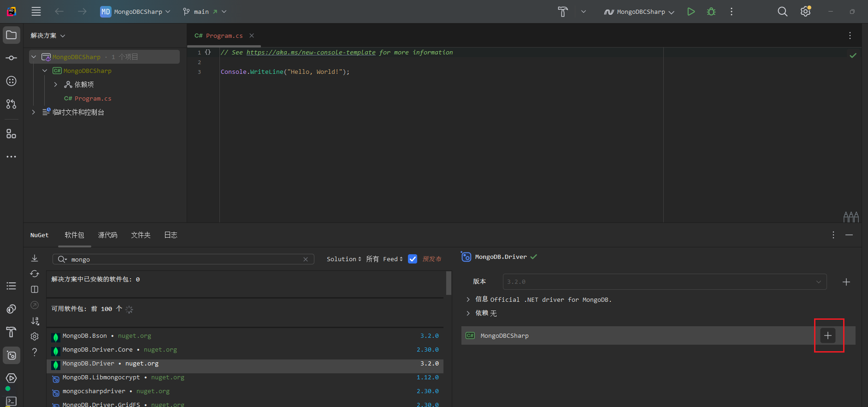Click the green Run button
The height and width of the screenshot is (407, 868).
pos(691,12)
